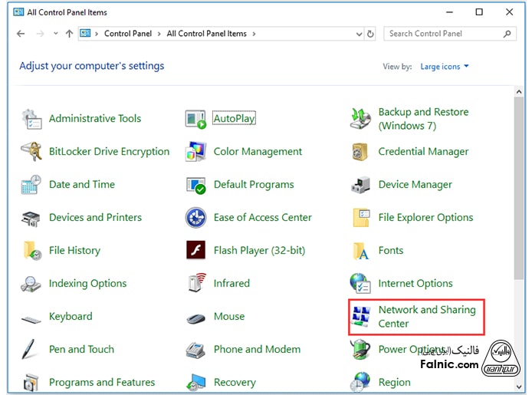532x395 pixels.
Task: Open the Date and Time icon
Action: [31, 185]
